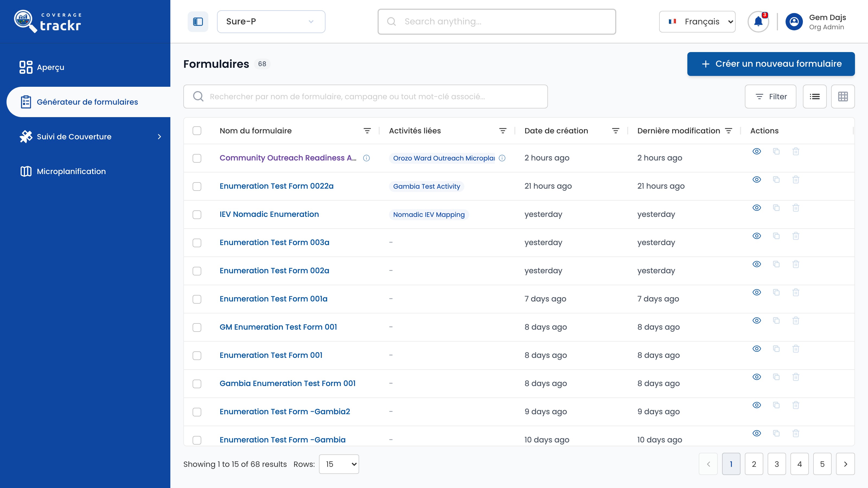Focus the form name search field

click(x=366, y=97)
